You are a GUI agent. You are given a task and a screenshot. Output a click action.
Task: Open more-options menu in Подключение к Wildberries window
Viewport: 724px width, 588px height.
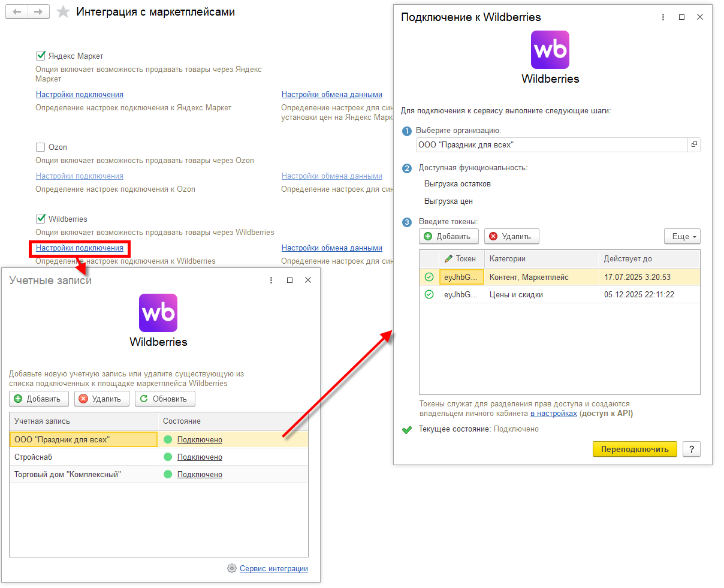pos(663,17)
